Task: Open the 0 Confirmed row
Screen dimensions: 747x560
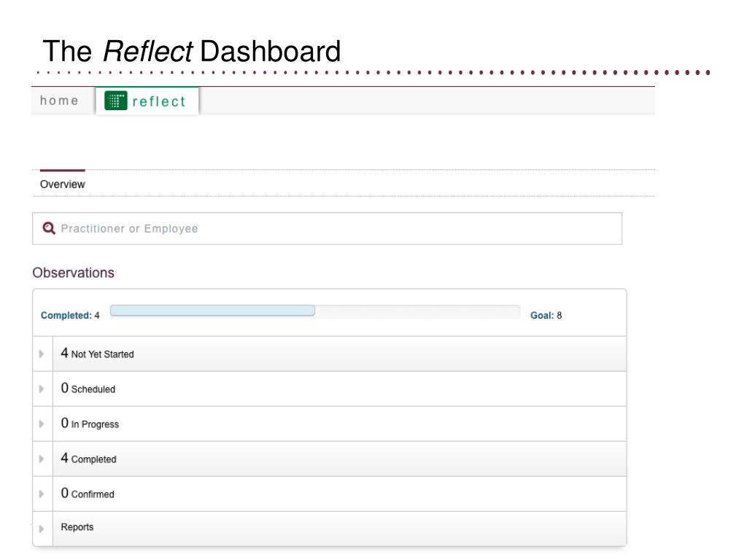Action: 339,494
